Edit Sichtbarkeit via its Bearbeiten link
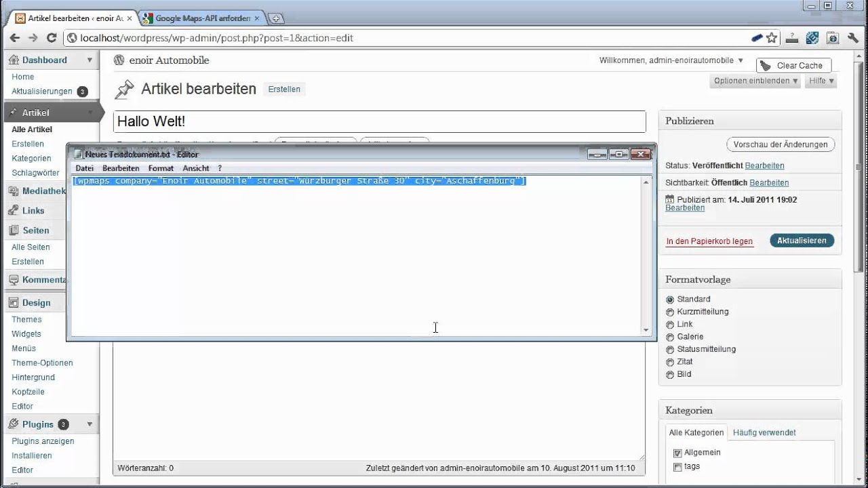Image resolution: width=868 pixels, height=488 pixels. point(769,183)
